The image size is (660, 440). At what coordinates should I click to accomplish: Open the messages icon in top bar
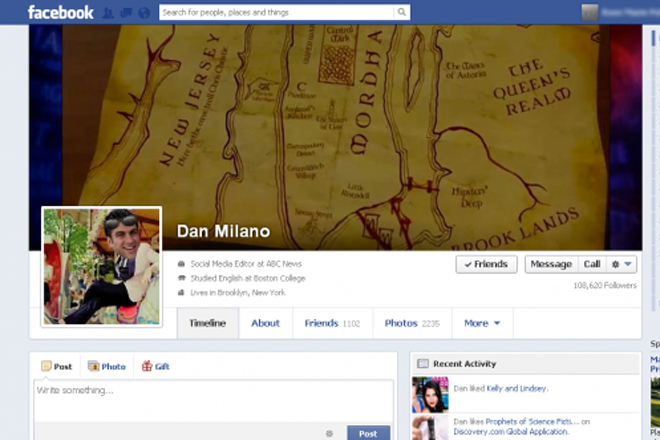[x=126, y=13]
